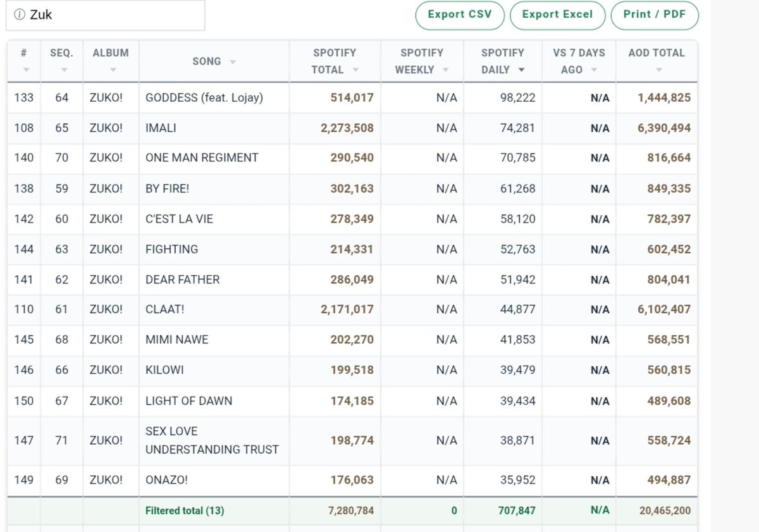Select the CLAAT! song cell

tap(214, 309)
